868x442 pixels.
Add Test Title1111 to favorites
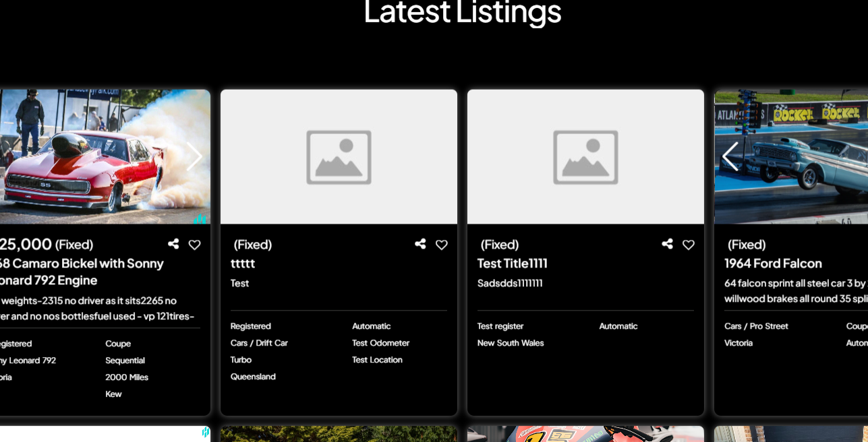click(x=688, y=245)
